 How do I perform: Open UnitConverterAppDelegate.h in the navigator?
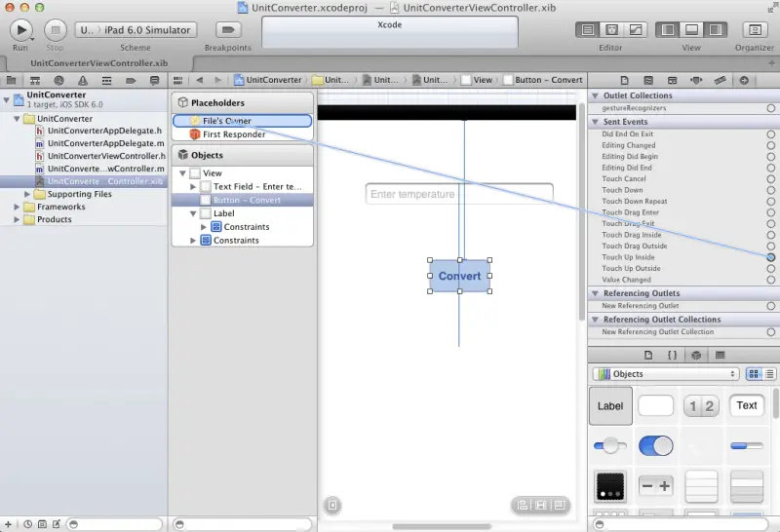point(104,131)
